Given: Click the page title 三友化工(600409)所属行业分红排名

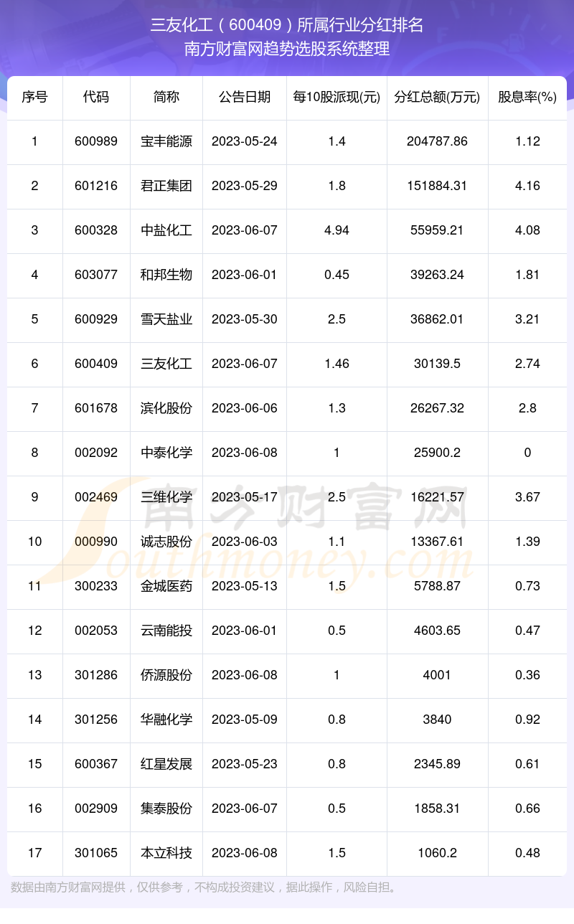Looking at the screenshot, I should pos(287,25).
